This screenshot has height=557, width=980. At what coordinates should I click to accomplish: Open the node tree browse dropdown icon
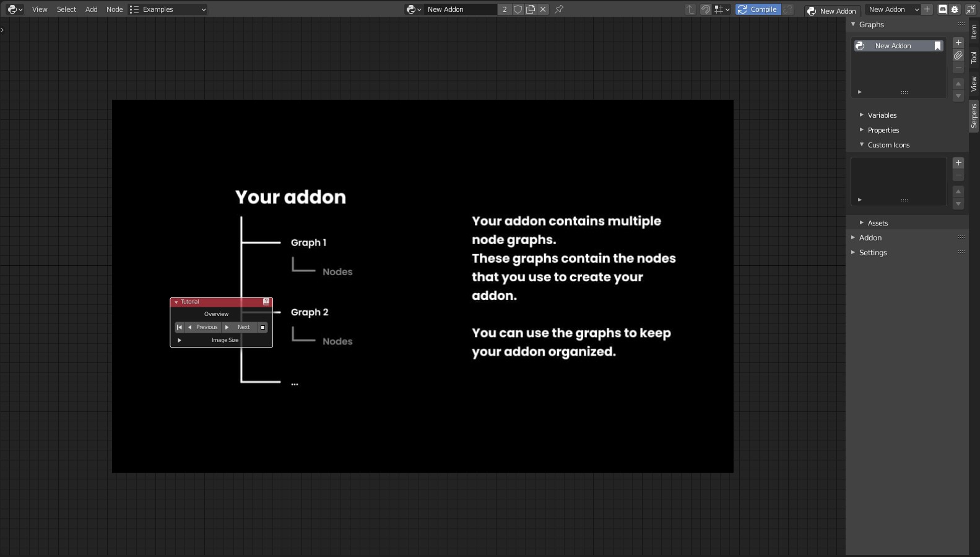(x=414, y=9)
